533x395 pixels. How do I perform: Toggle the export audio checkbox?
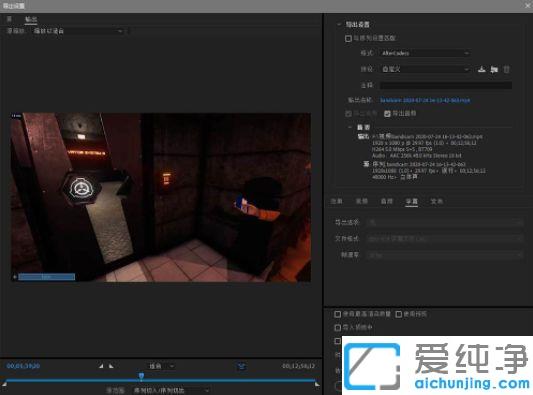[387, 114]
